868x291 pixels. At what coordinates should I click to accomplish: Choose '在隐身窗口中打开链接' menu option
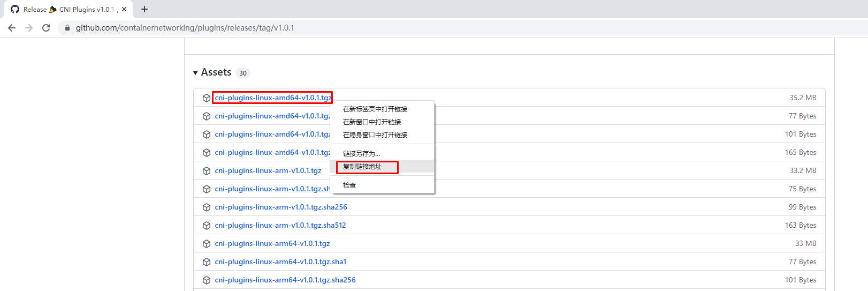pos(375,135)
